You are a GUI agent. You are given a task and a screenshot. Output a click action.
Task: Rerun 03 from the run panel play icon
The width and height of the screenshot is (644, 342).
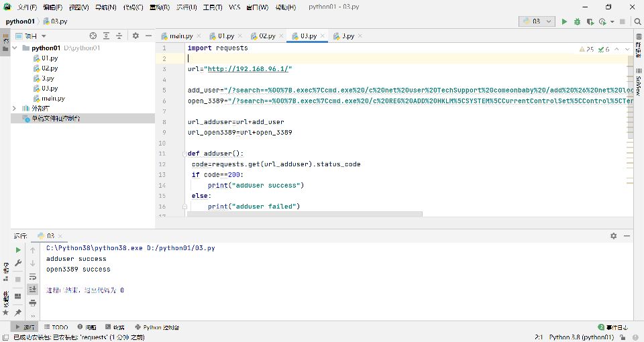18,249
